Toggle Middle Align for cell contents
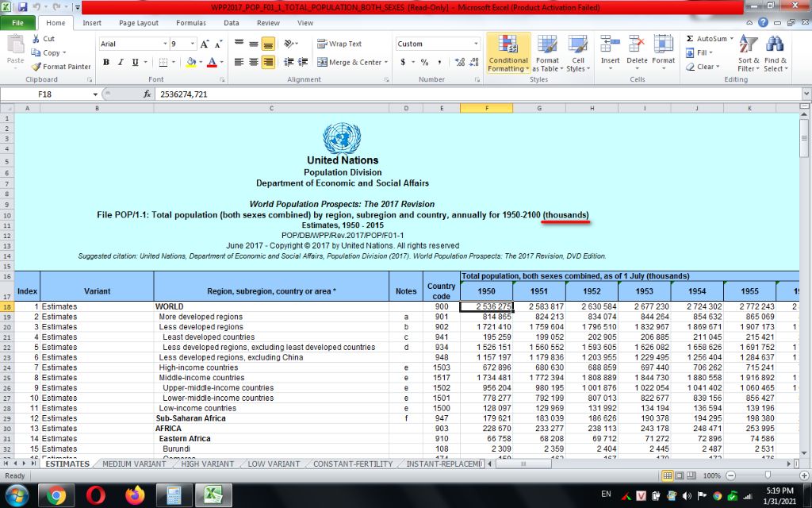Image resolution: width=812 pixels, height=508 pixels. [253, 44]
